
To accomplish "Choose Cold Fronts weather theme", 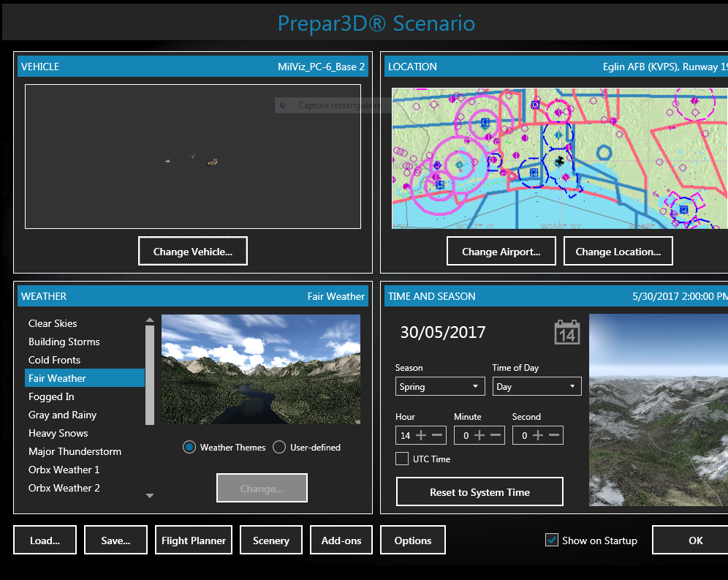I will [x=85, y=360].
